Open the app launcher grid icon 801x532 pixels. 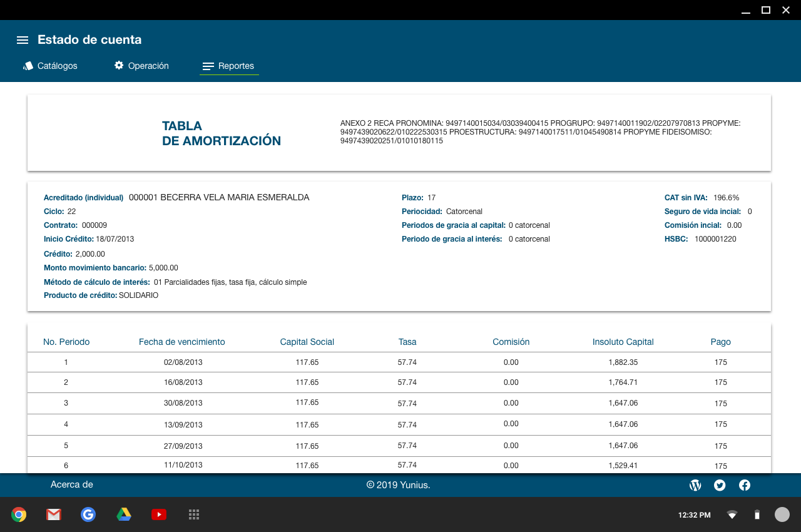coord(194,514)
